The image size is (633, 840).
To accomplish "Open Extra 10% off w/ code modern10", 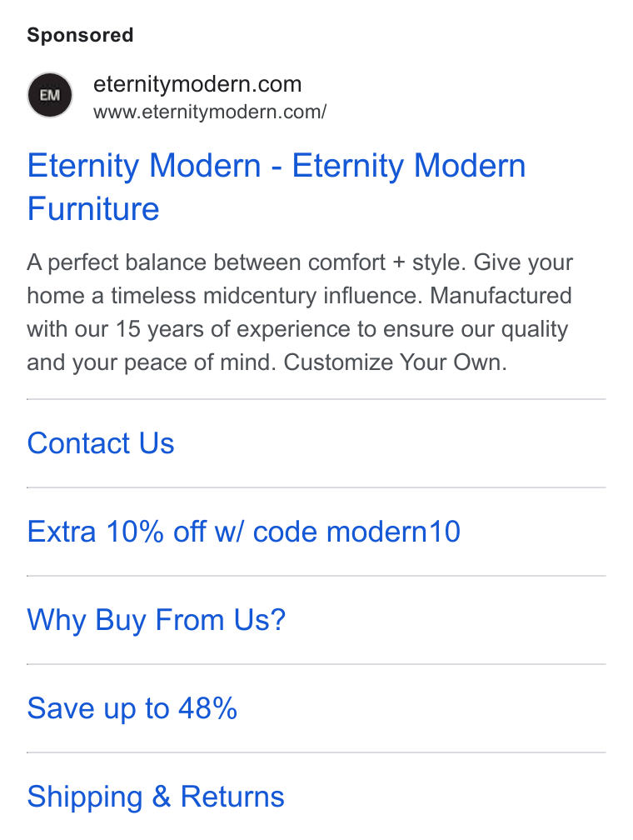I will 244,532.
